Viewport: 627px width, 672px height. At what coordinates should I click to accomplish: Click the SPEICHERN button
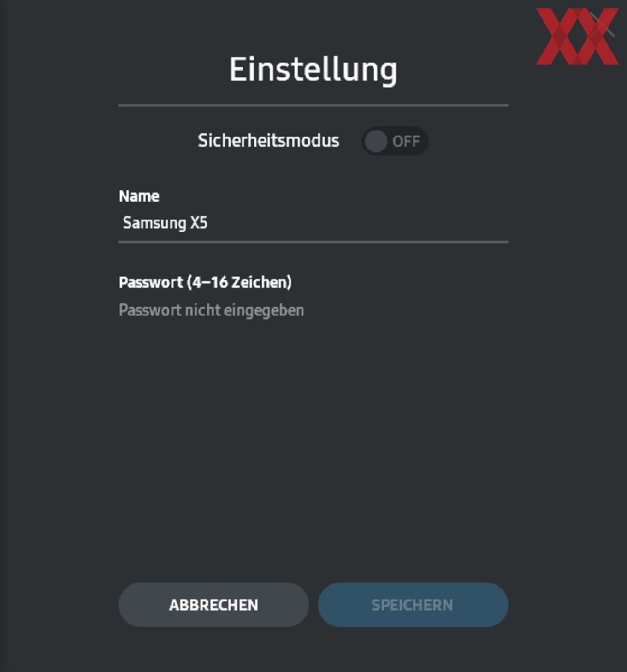[x=413, y=605]
